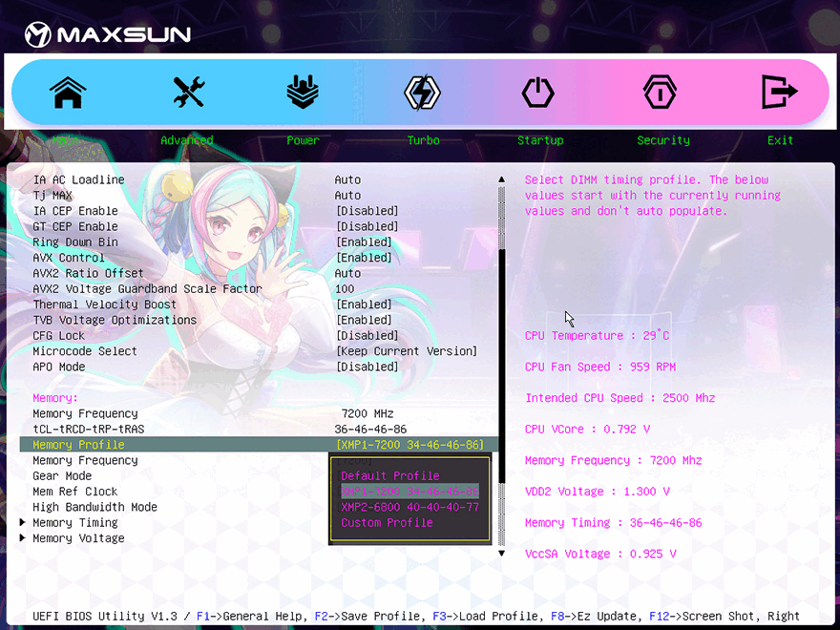This screenshot has height=630, width=840.
Task: Click the CPU VCore 0.792 V readout
Action: 587,430
